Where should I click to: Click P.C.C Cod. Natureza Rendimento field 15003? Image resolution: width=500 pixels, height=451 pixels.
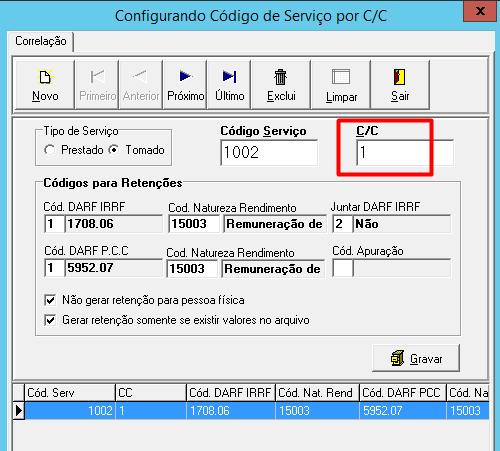[192, 269]
